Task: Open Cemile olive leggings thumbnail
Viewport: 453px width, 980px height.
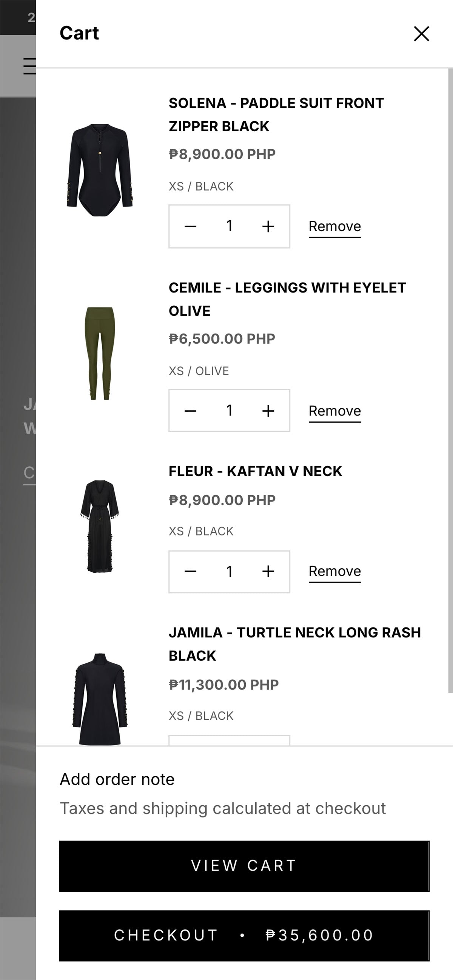Action: tap(100, 354)
